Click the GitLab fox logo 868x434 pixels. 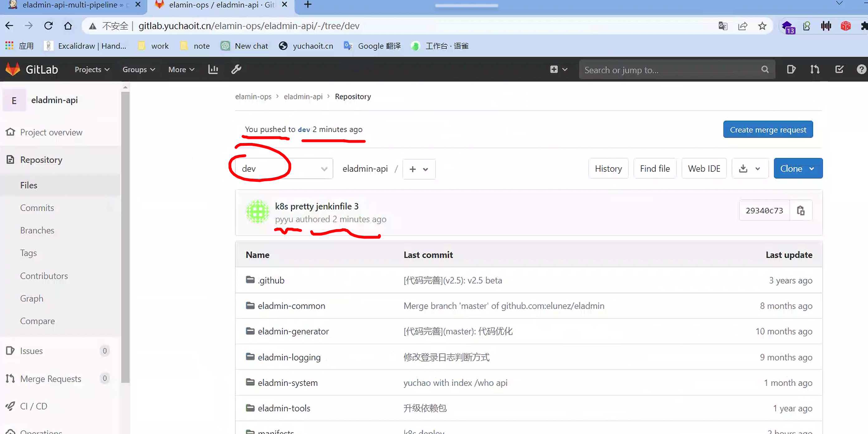13,69
